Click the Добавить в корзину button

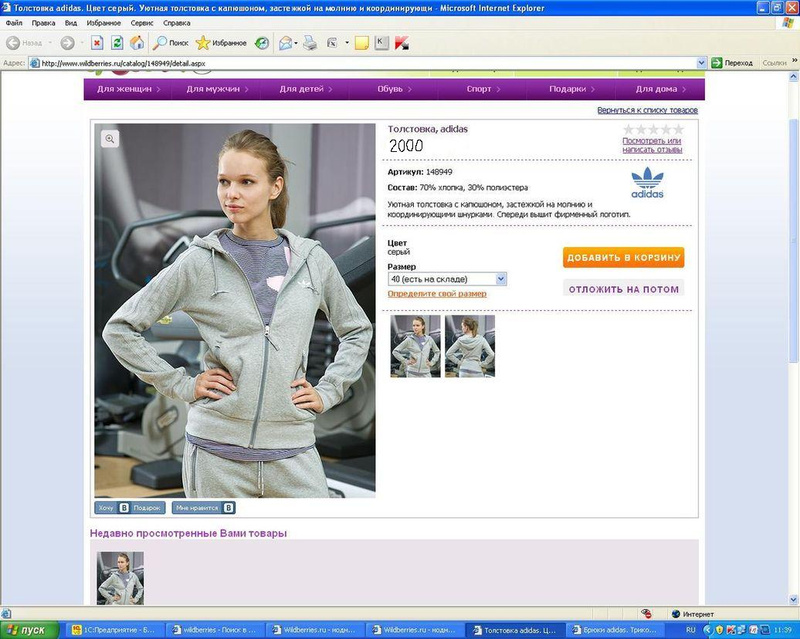pos(623,258)
